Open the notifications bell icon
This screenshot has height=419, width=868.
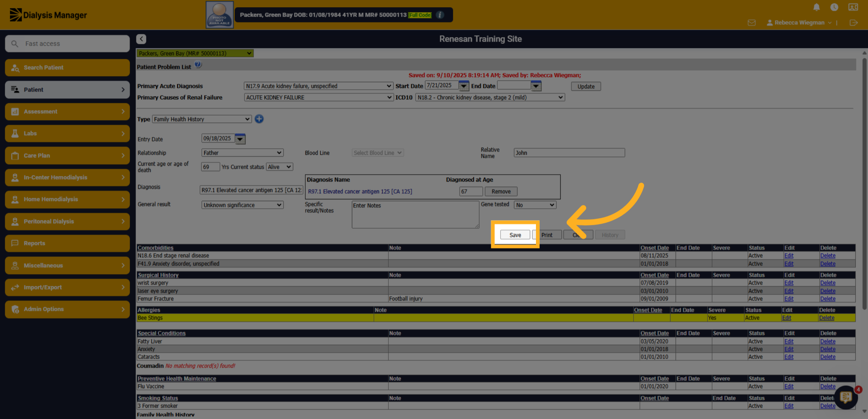pos(816,7)
